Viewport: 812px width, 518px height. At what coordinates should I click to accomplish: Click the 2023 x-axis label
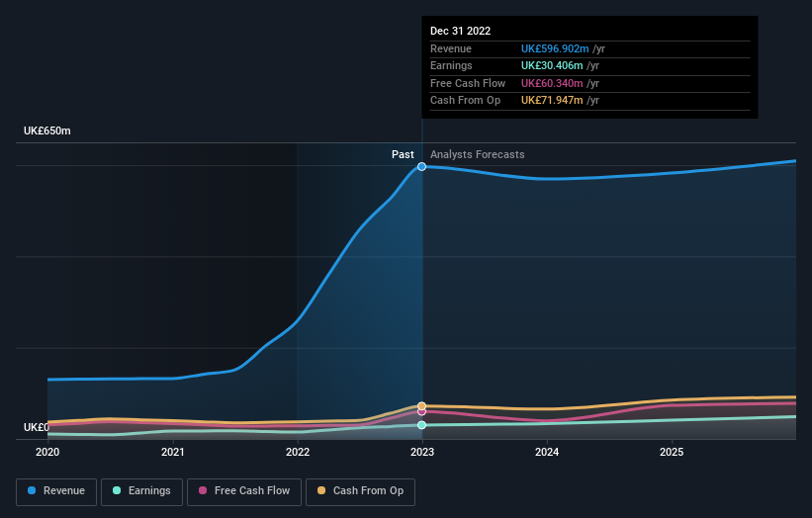(x=422, y=453)
